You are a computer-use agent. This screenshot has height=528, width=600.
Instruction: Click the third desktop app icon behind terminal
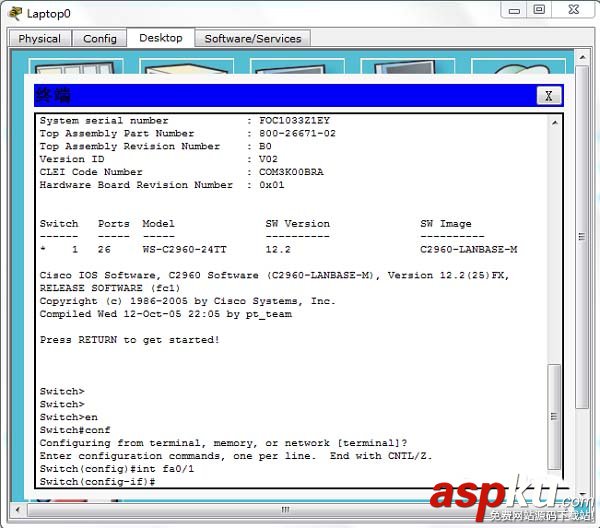[x=297, y=66]
